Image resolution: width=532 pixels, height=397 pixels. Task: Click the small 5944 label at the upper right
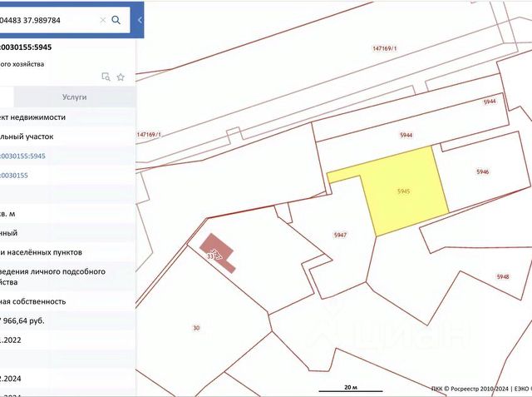(x=490, y=102)
